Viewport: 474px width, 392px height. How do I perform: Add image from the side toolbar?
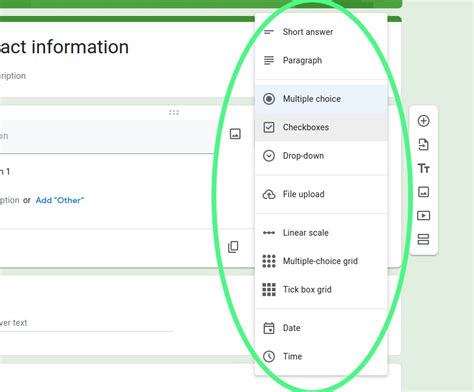[423, 192]
